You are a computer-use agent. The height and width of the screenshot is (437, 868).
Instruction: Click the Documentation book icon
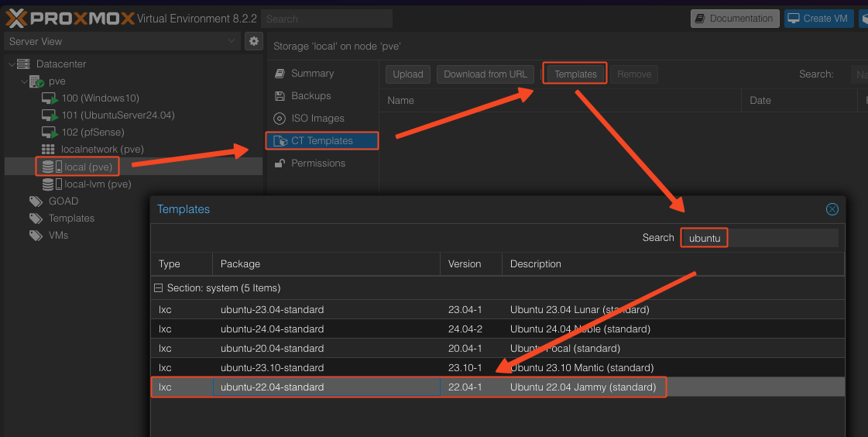pyautogui.click(x=700, y=19)
